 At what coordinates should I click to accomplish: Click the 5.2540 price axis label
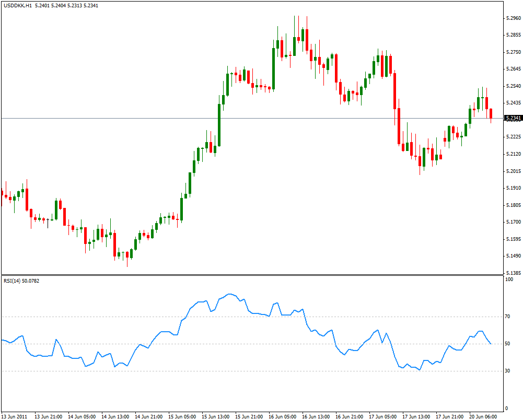tap(513, 86)
